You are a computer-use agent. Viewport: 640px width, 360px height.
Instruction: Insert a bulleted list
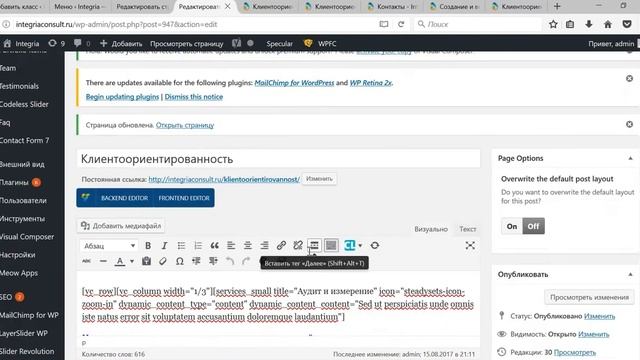181,246
